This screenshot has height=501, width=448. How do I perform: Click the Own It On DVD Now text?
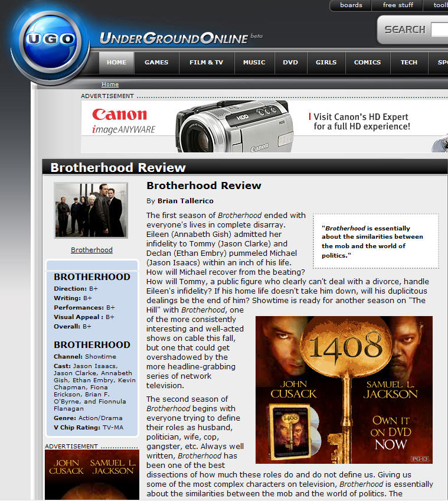[x=391, y=432]
